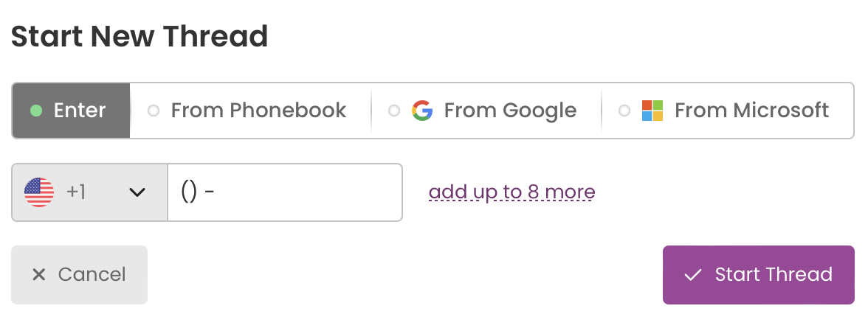Click the Start Thread button label

(x=774, y=274)
